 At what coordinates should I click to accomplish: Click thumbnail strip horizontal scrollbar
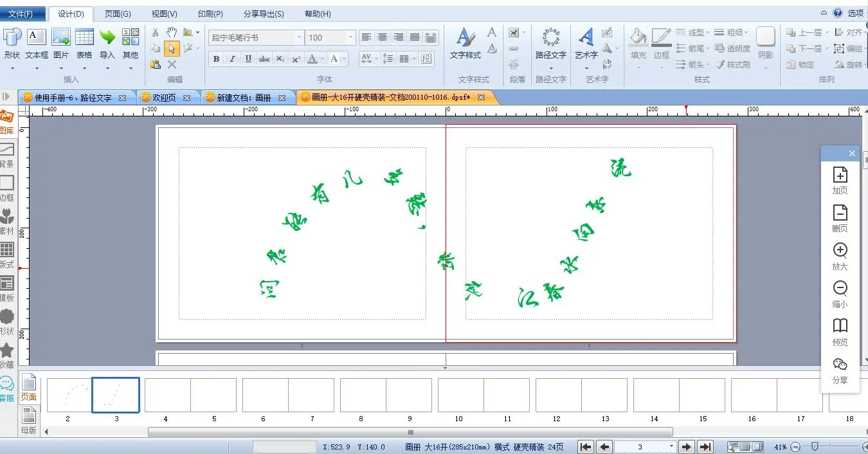tap(410, 432)
